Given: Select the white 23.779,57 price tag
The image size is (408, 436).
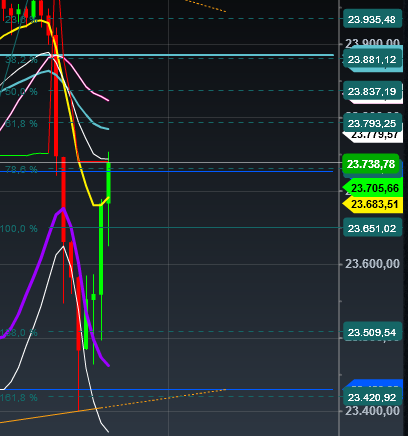Looking at the screenshot, I should pos(373,136).
